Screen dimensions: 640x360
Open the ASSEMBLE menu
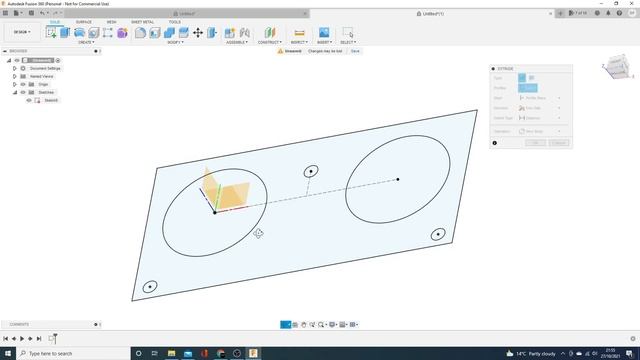[237, 42]
